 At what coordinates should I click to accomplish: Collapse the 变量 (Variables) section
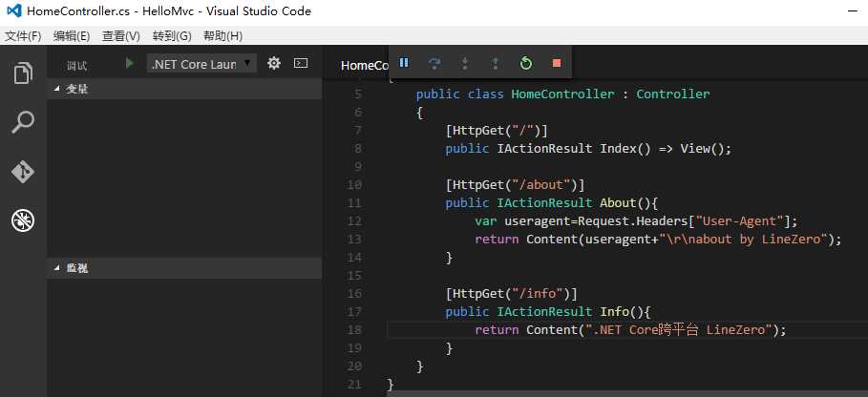[184, 89]
